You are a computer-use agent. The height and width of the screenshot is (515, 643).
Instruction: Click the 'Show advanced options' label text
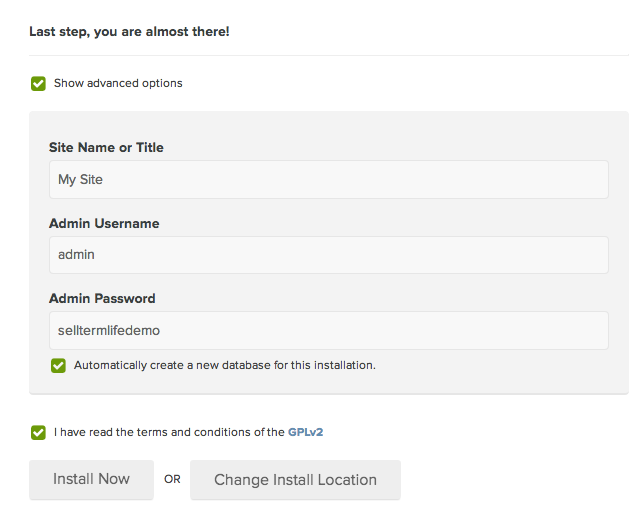click(118, 84)
